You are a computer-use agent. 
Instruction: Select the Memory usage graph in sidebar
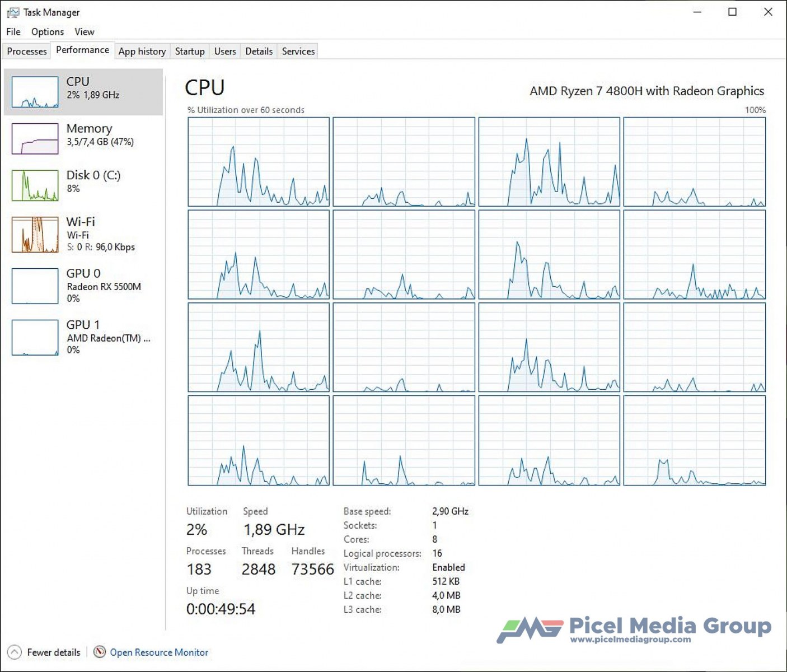pyautogui.click(x=35, y=139)
